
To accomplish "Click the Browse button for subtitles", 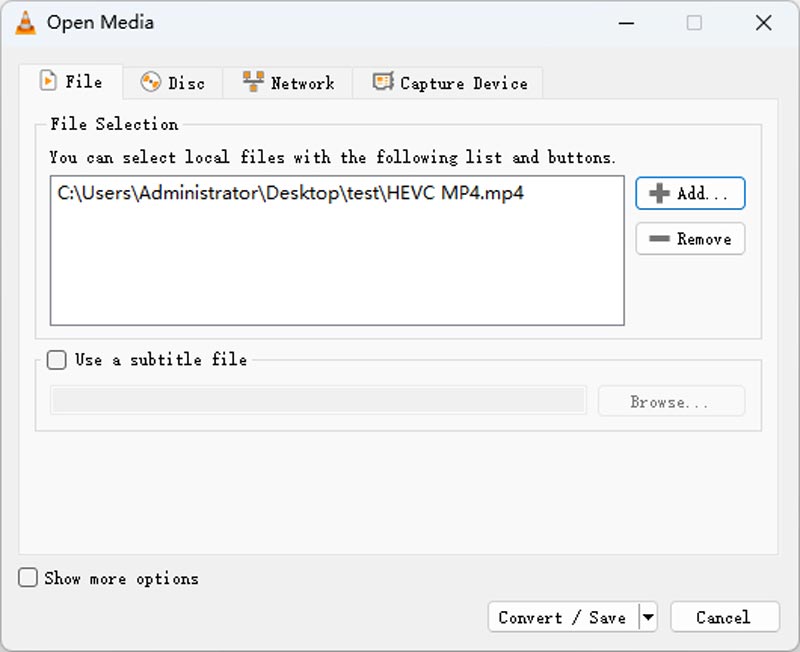I will coord(670,400).
